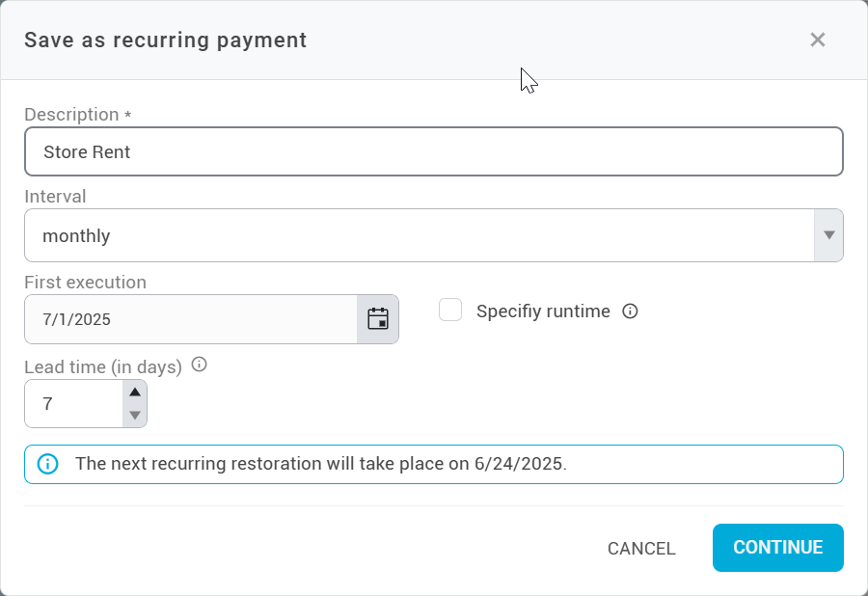Decrease lead time with the down arrow
Viewport: 868px width, 596px height.
135,416
